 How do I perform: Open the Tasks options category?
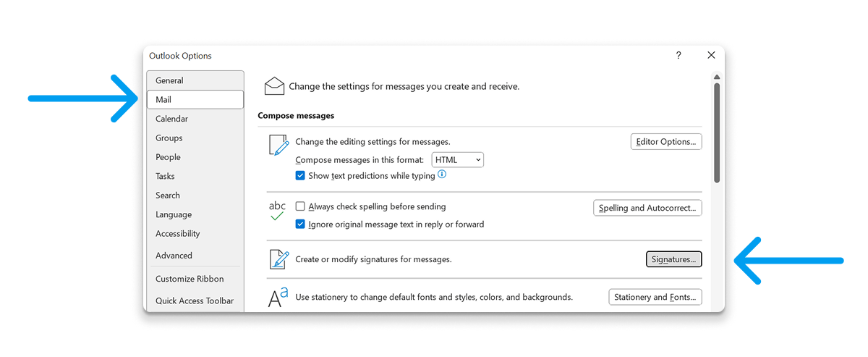(x=195, y=176)
